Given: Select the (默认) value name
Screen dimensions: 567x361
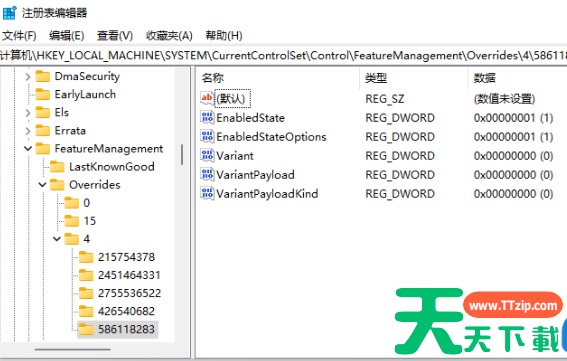Looking at the screenshot, I should click(x=232, y=98).
